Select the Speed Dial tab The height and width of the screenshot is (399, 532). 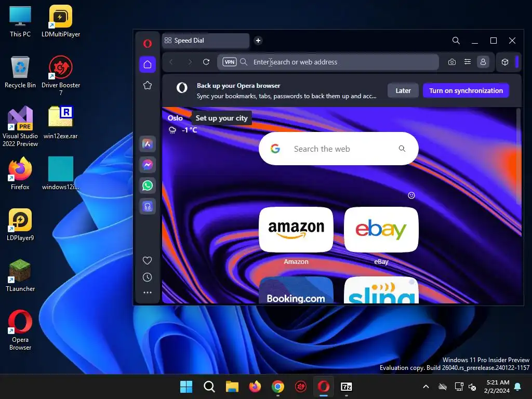coord(206,41)
